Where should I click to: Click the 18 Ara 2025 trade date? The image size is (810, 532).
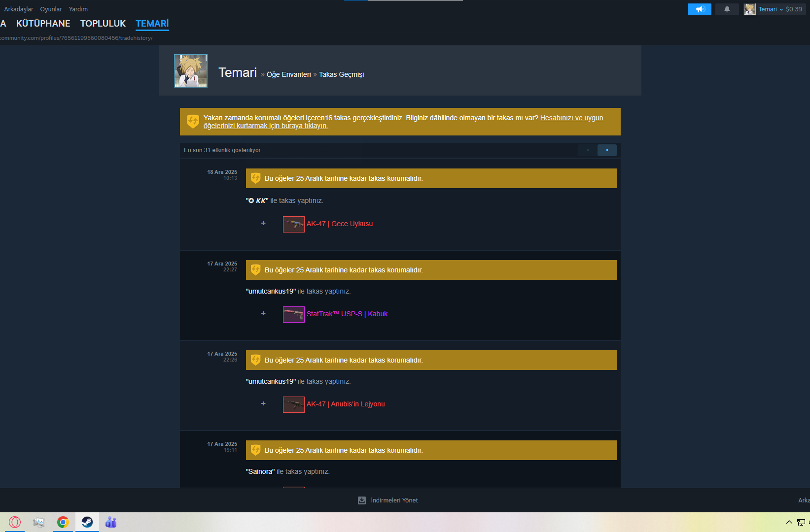click(222, 172)
